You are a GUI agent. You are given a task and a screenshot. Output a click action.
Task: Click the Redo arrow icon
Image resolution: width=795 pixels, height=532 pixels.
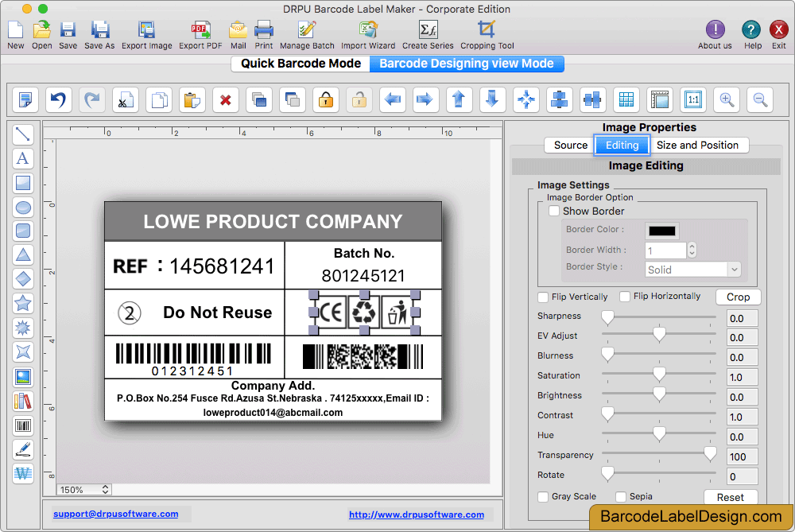coord(91,99)
